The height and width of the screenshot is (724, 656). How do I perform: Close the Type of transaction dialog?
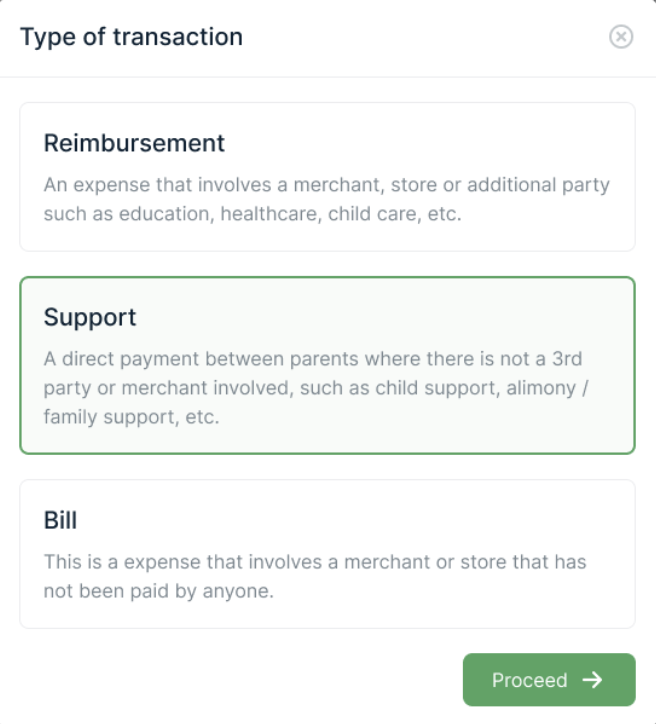[621, 38]
